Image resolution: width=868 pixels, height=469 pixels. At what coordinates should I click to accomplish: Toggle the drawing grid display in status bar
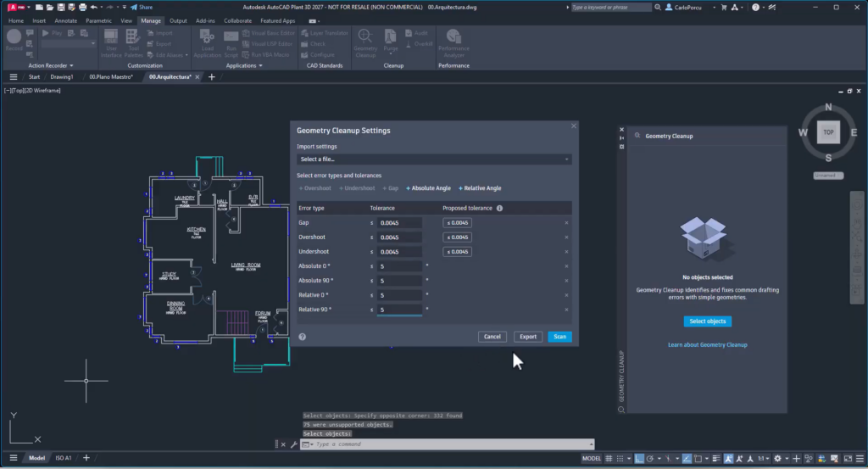pyautogui.click(x=609, y=459)
